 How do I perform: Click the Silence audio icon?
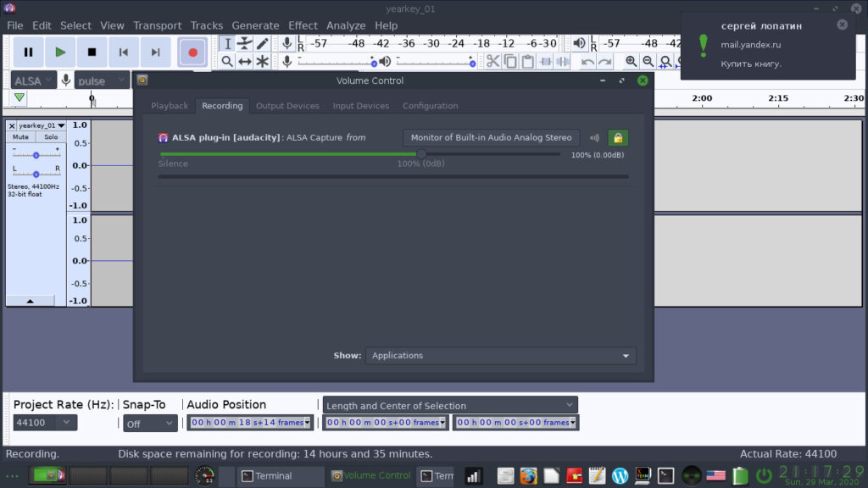click(563, 61)
